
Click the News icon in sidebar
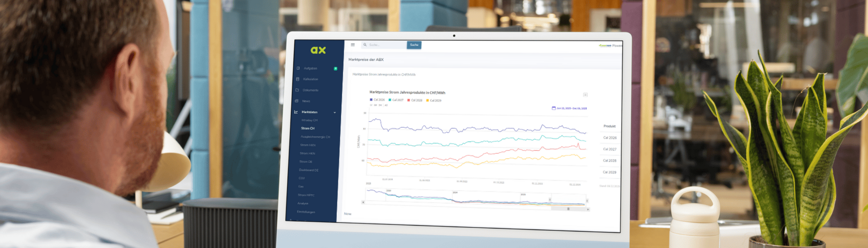(x=297, y=101)
